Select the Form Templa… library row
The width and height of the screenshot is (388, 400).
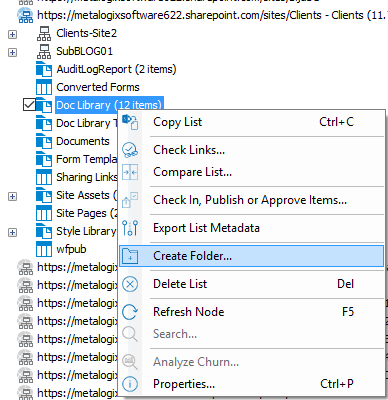coord(87,159)
